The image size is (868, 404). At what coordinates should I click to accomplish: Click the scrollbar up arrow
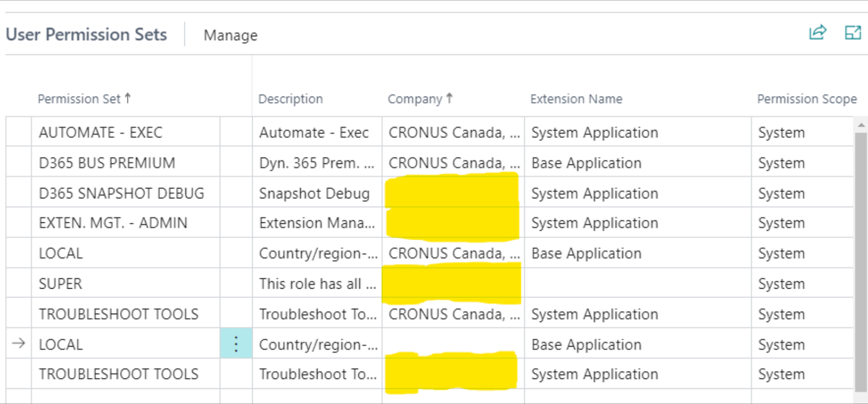click(861, 125)
